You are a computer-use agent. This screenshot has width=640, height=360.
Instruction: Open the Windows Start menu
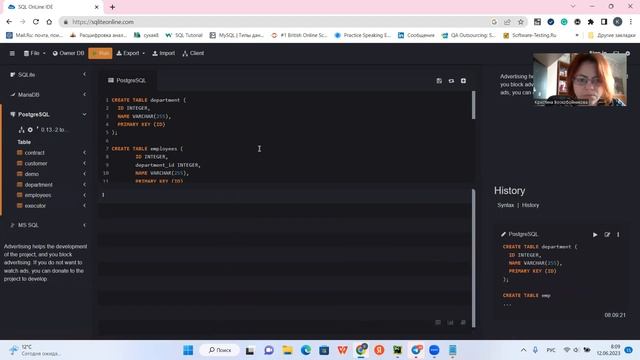[188, 350]
